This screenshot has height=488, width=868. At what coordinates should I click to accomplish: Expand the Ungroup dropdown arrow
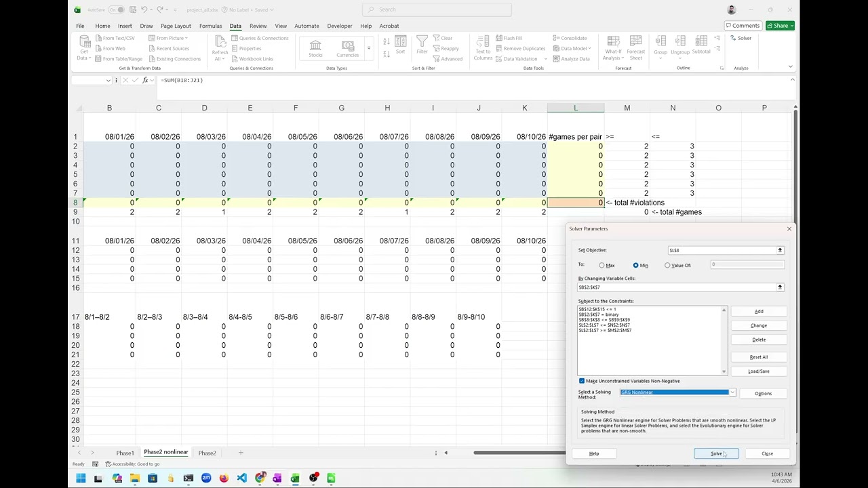pos(680,58)
